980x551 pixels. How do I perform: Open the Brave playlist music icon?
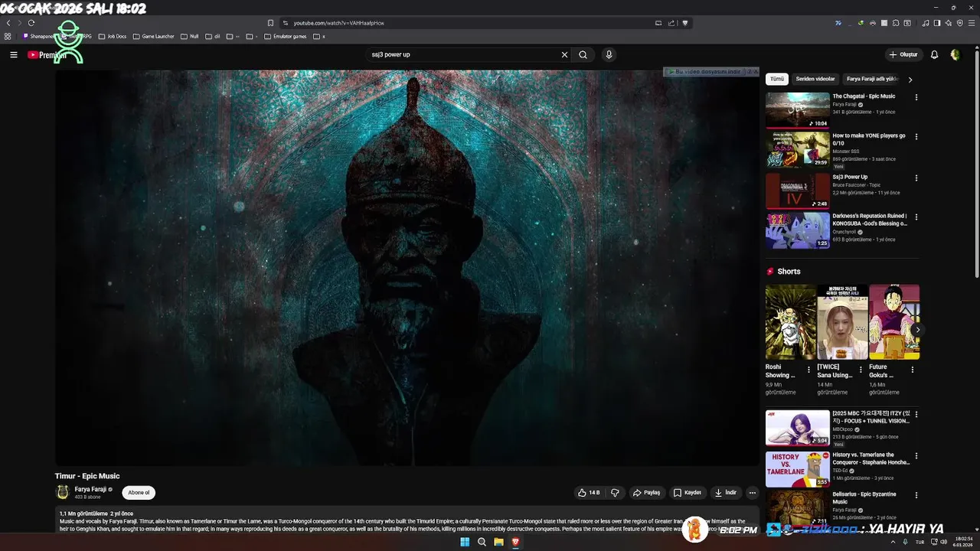click(926, 23)
